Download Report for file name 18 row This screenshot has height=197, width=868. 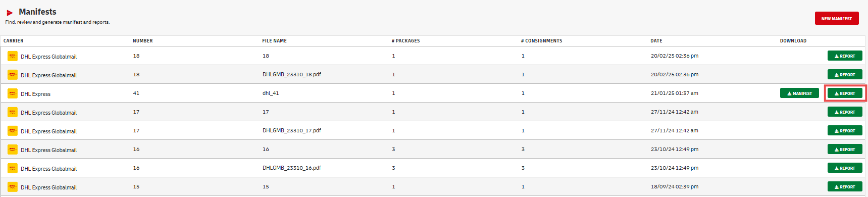pyautogui.click(x=845, y=56)
